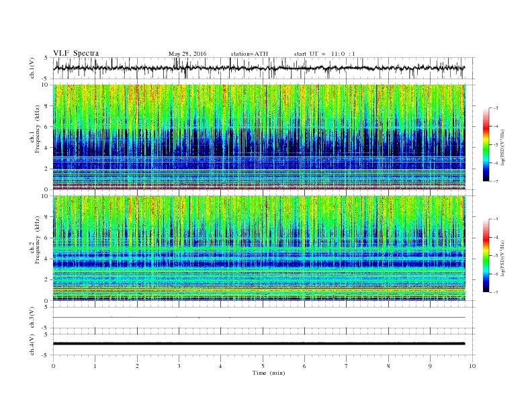
Task: Click the ch.1 waveform trace panel
Action: (264, 68)
